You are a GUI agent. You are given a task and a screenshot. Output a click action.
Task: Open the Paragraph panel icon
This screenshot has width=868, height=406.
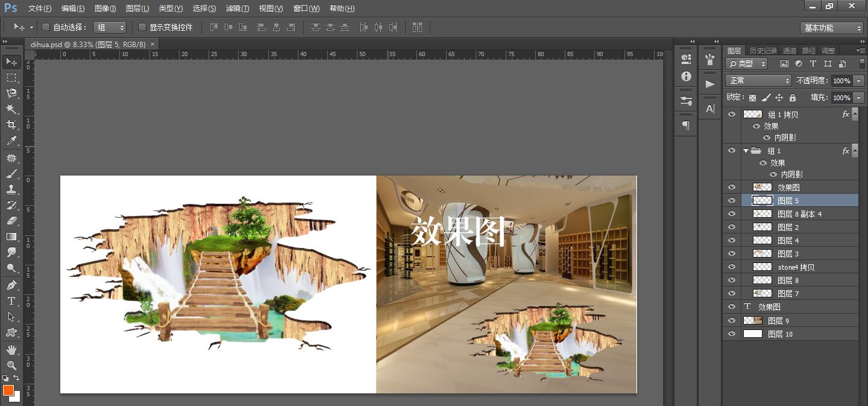pos(686,125)
